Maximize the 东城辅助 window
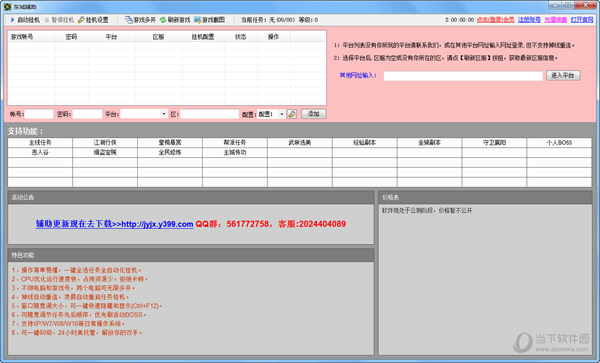 pos(568,5)
